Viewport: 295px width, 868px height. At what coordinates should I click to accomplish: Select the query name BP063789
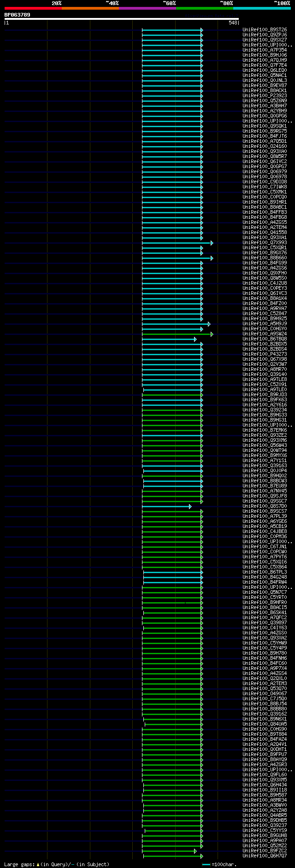(18, 15)
